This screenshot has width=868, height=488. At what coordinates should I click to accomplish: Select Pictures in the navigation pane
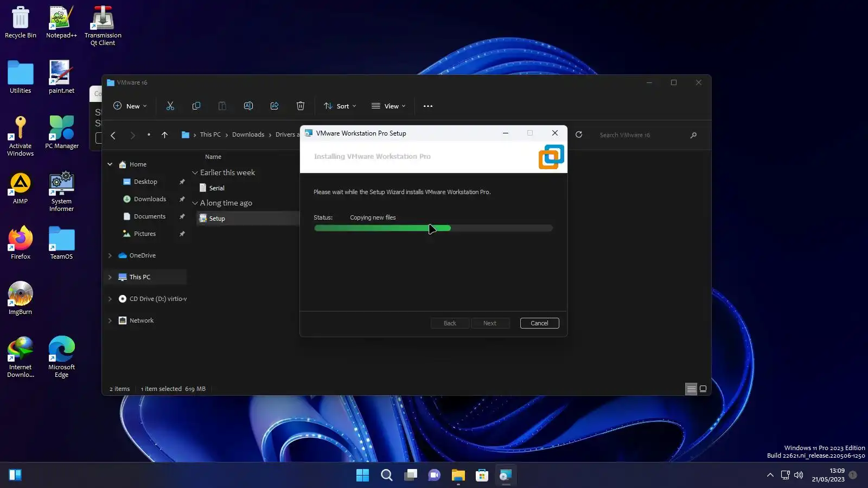click(145, 234)
